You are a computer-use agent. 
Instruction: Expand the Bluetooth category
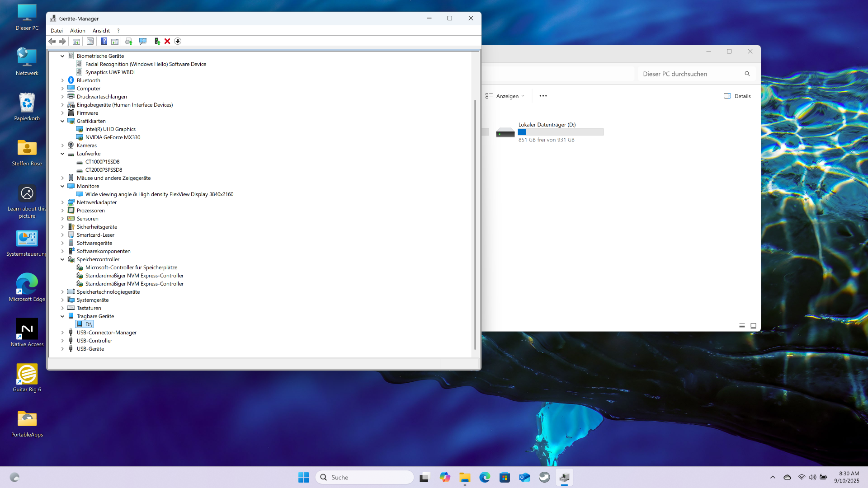(x=62, y=80)
